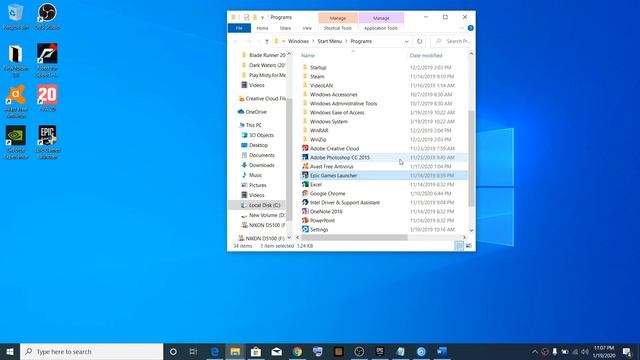
Task: Open Microsoft Edge from the taskbar
Action: [215, 351]
